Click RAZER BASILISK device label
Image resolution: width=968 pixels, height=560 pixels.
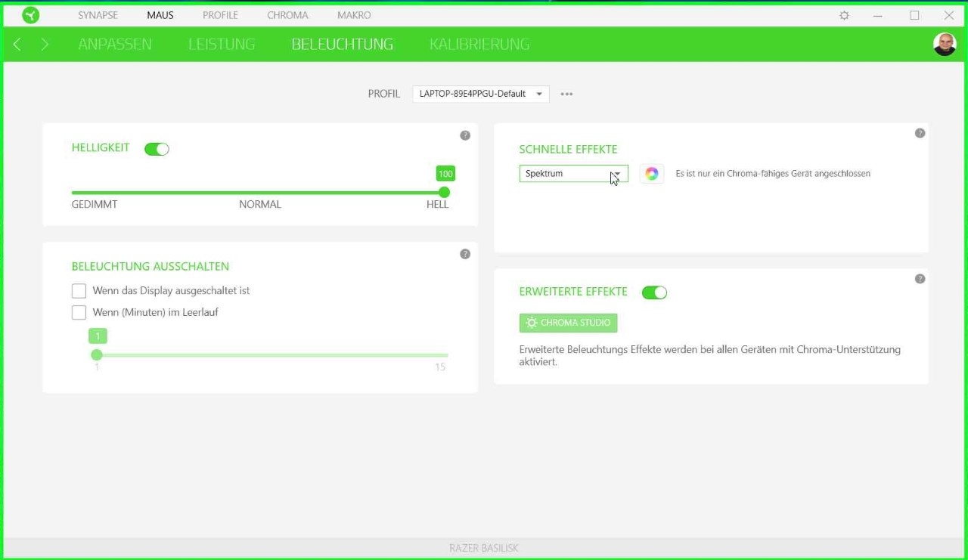(484, 548)
